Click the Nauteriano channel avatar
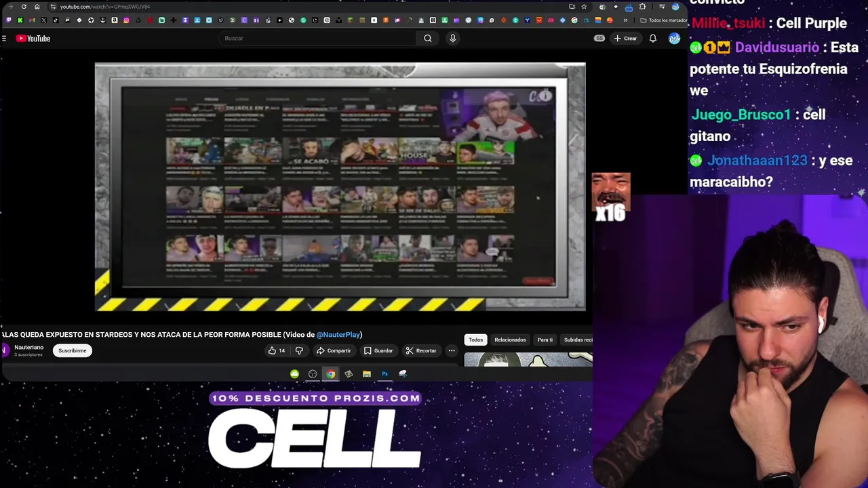 click(5, 350)
